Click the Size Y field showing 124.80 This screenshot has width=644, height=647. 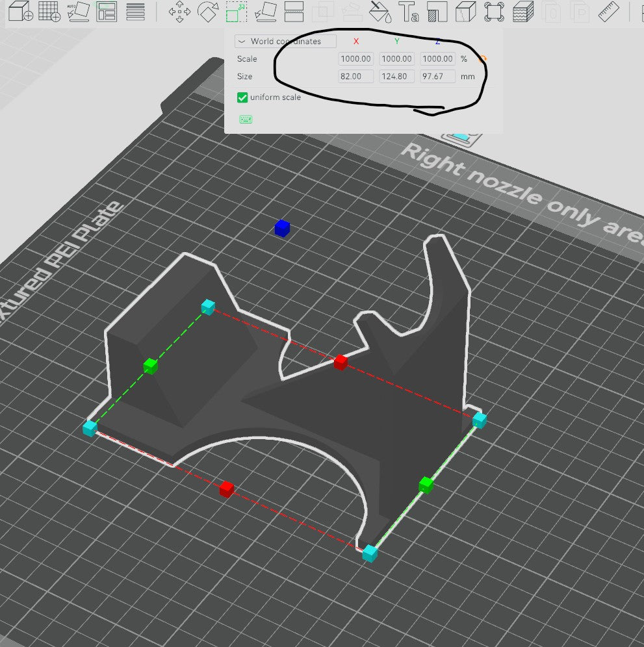click(x=396, y=77)
